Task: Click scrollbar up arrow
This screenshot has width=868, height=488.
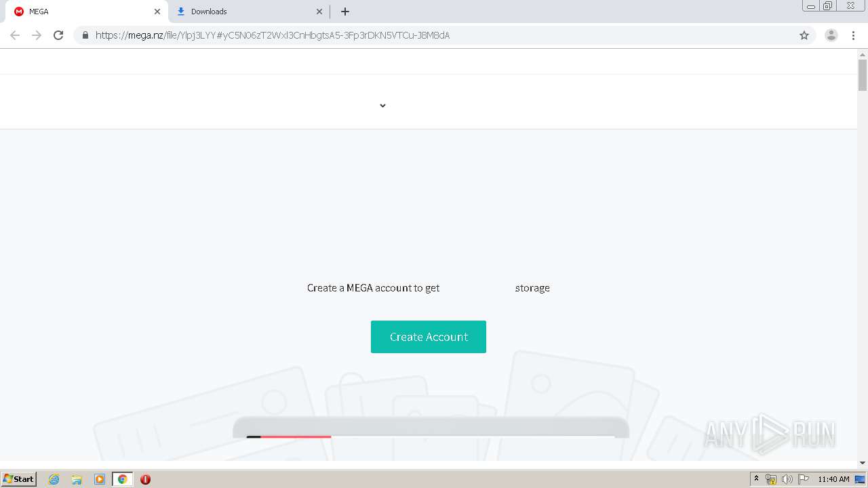Action: [x=863, y=54]
